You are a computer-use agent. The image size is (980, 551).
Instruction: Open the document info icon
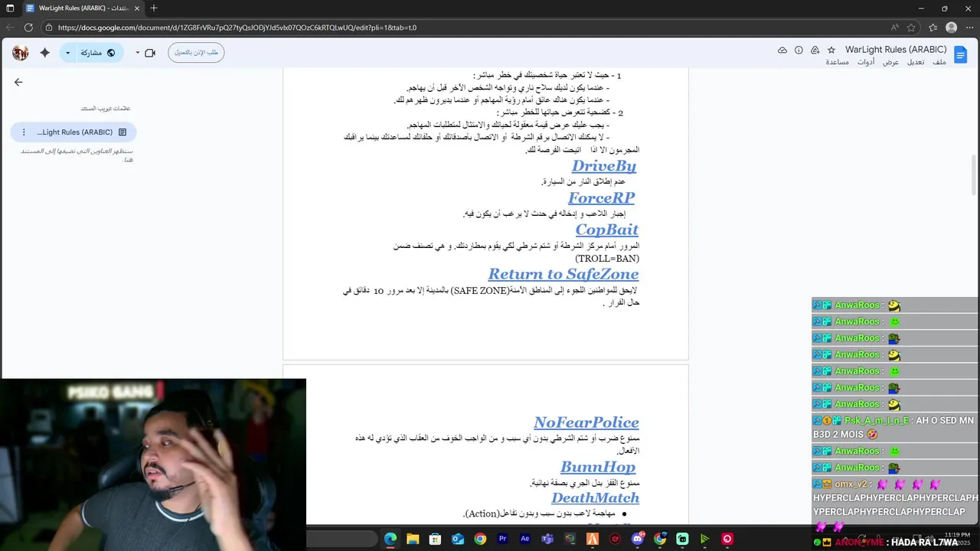799,50
